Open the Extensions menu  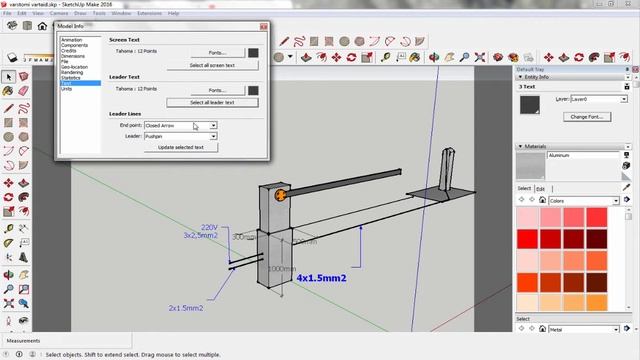point(149,13)
